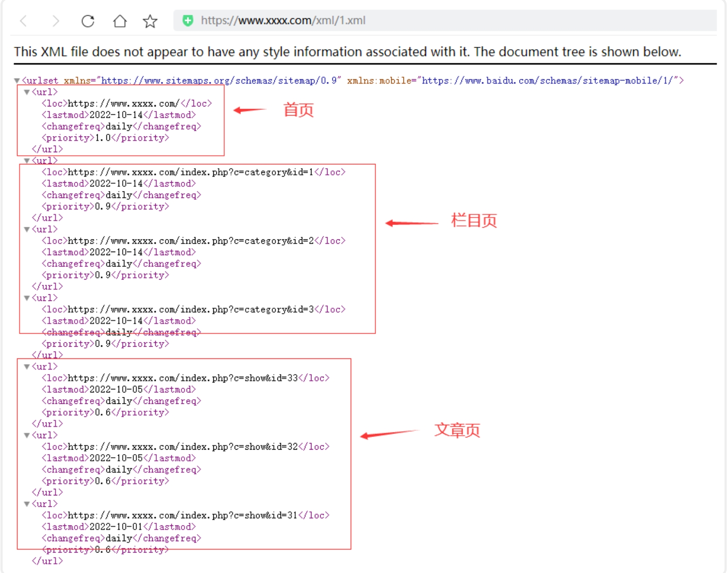This screenshot has width=728, height=573.
Task: Open the browser home page
Action: tap(120, 20)
